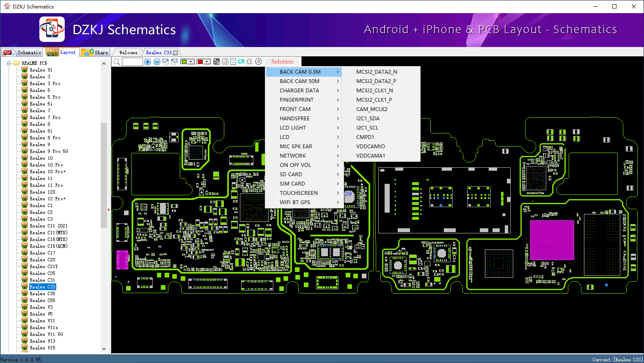The image size is (644, 363).
Task: Click the magnifier search icon
Action: click(117, 62)
